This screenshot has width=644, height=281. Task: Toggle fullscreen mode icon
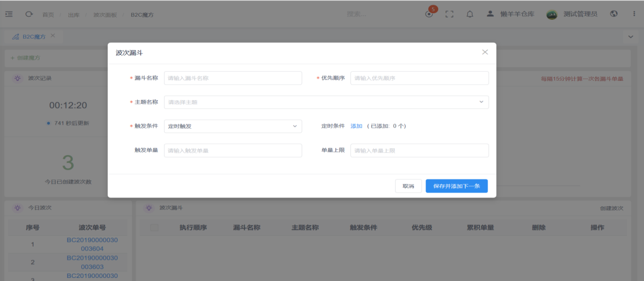(449, 14)
